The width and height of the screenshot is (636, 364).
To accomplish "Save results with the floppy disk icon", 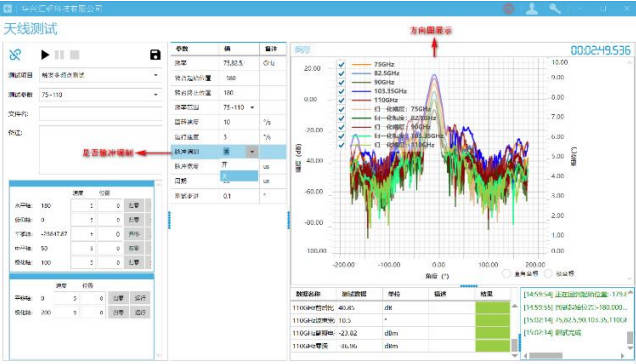I will click(x=155, y=54).
